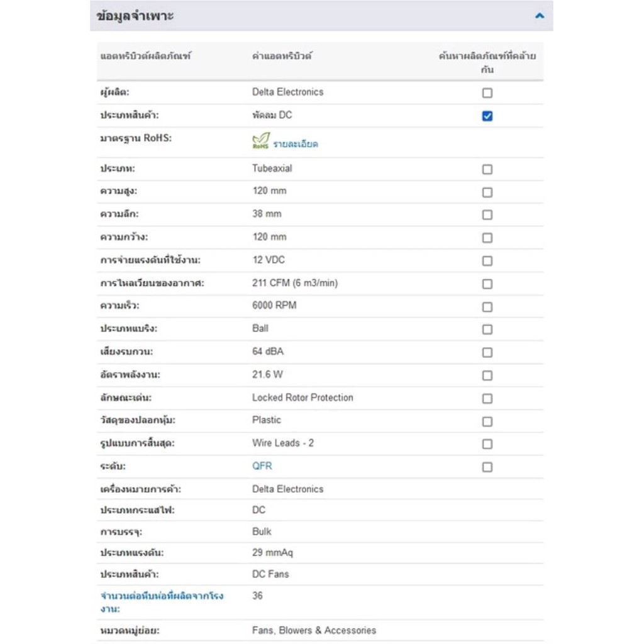Enable the 21.6 W power checkbox
Image resolution: width=644 pixels, height=644 pixels.
487,375
